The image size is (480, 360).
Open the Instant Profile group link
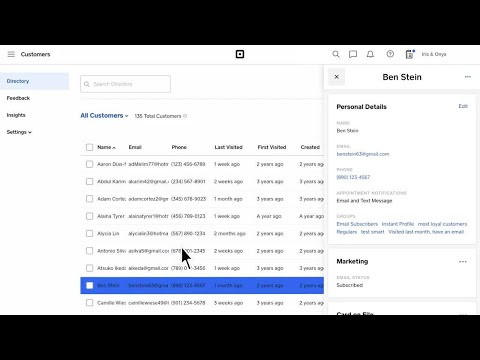[398, 224]
